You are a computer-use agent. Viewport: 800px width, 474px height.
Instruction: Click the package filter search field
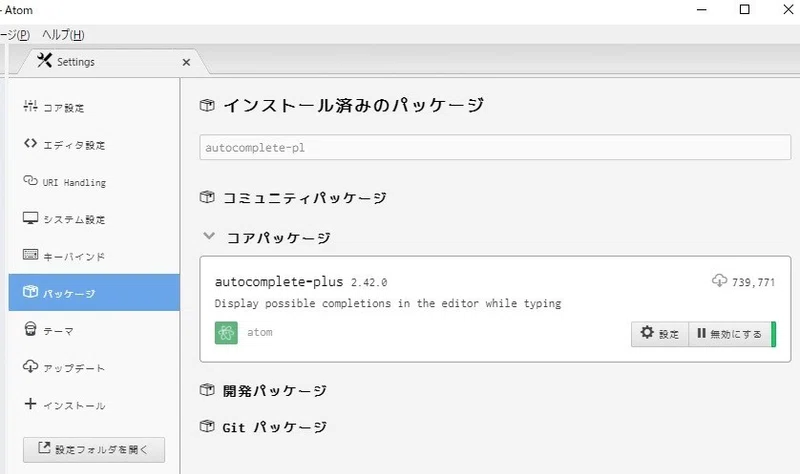point(495,147)
